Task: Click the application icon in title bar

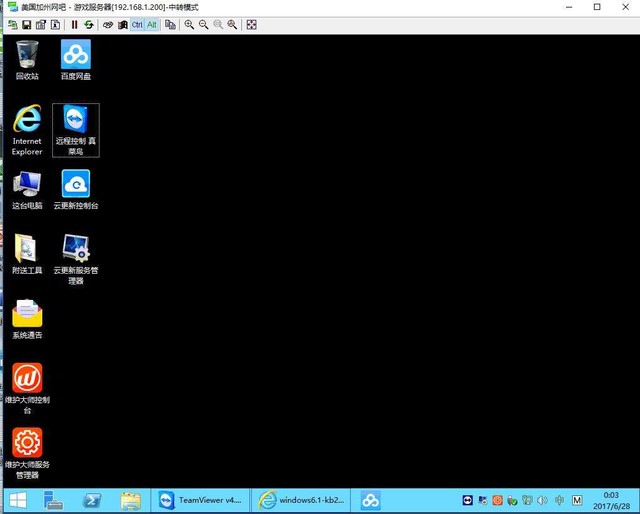Action: 13,7
